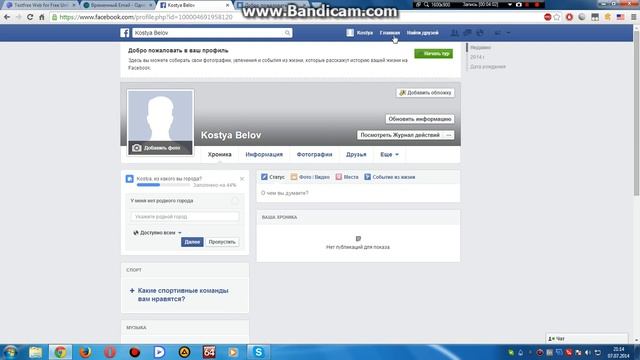
Task: Click the Kostya Belov profile name on the cover
Action: click(231, 135)
